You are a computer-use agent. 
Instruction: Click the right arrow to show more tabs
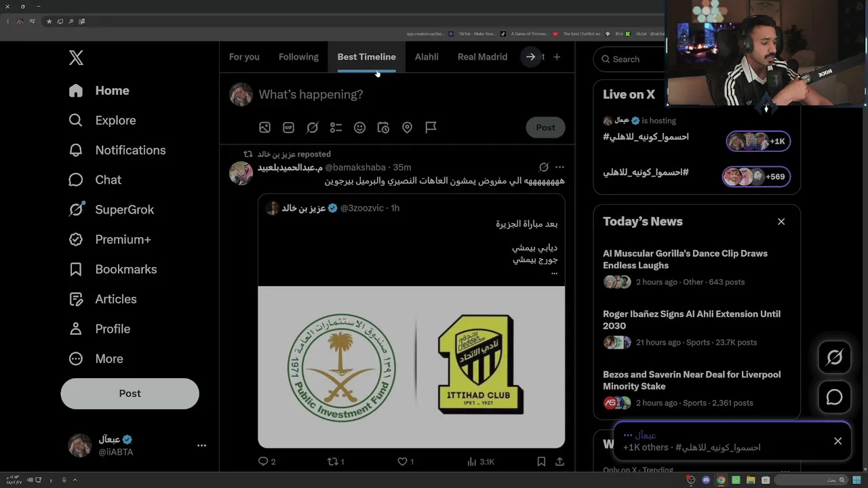pos(531,57)
